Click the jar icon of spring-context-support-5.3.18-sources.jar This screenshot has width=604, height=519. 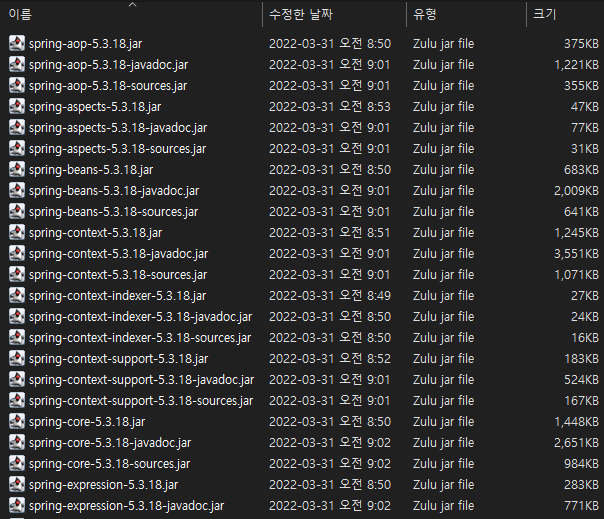point(17,400)
